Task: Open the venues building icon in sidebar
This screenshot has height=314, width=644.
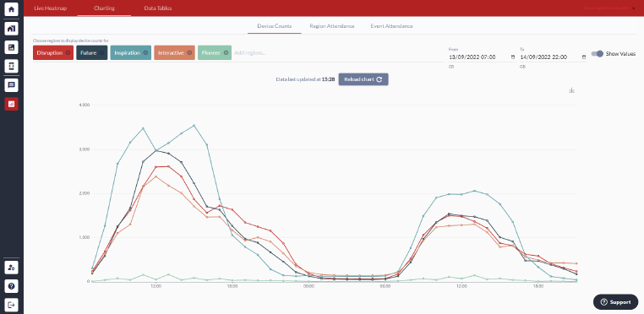Action: click(12, 29)
